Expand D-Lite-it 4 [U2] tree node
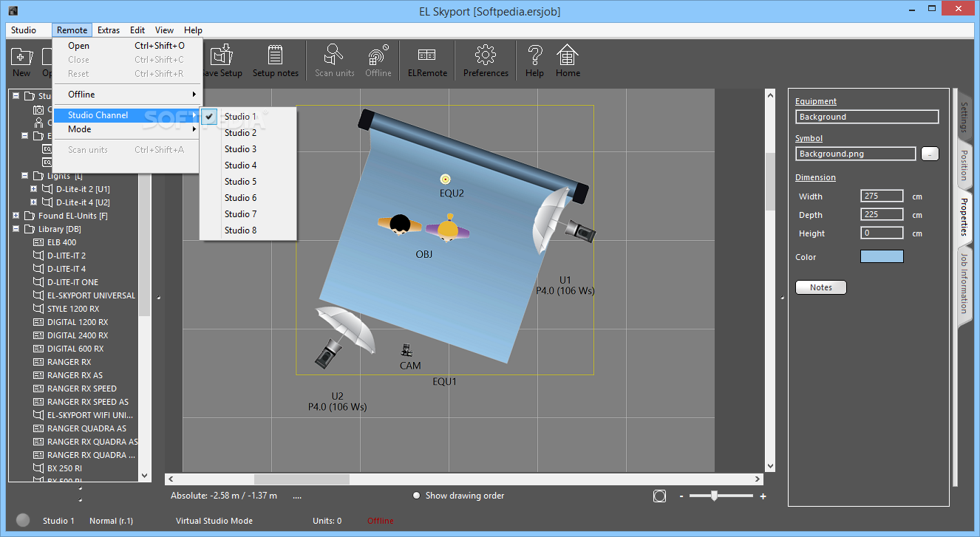The width and height of the screenshot is (980, 537). click(33, 202)
